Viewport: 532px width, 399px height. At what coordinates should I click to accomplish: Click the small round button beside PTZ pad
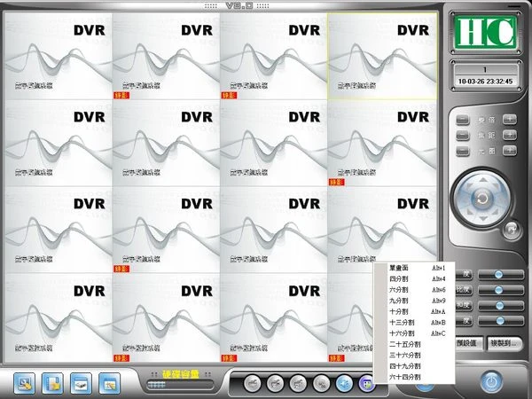point(512,230)
